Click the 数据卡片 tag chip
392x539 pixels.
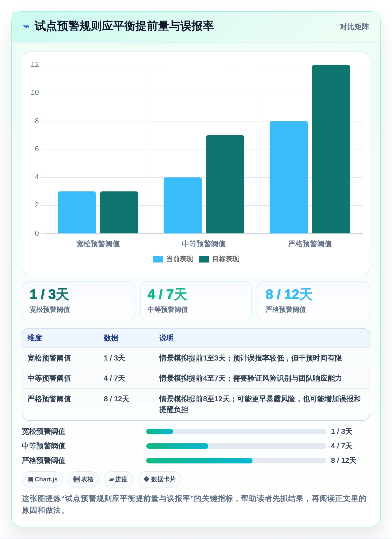click(x=160, y=479)
